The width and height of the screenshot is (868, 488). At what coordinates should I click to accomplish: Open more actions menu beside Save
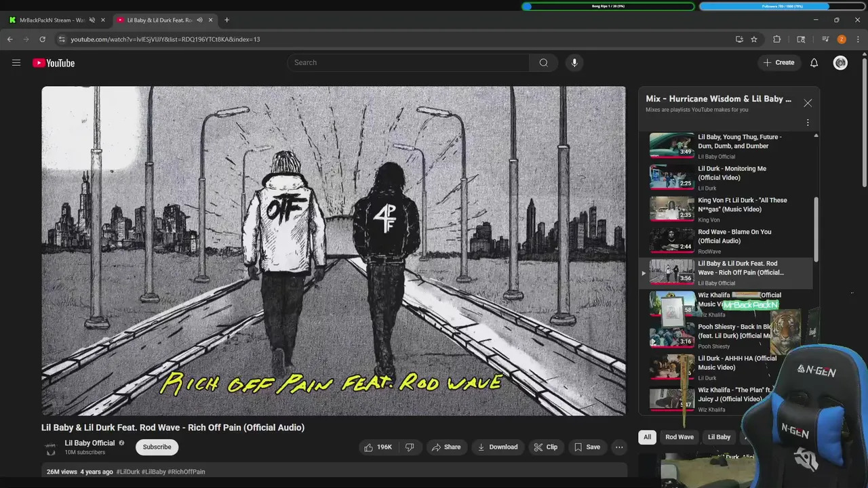[618, 447]
